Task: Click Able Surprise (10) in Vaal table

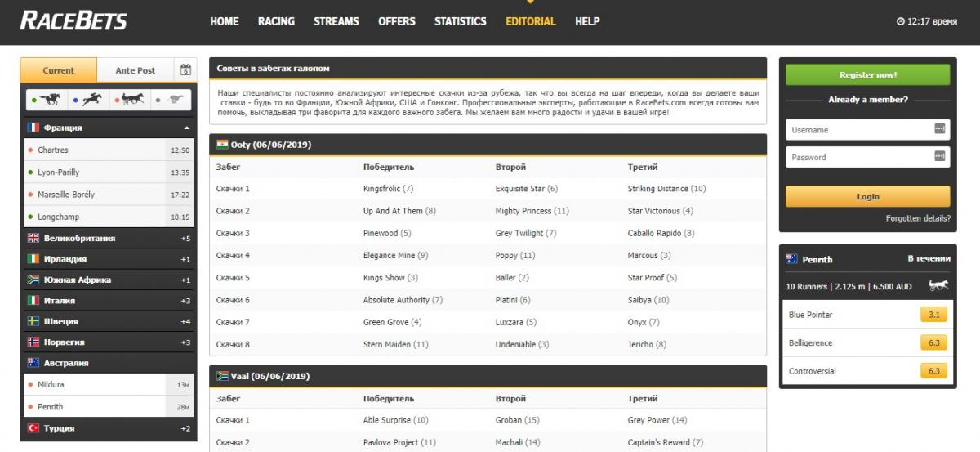Action: coord(396,420)
